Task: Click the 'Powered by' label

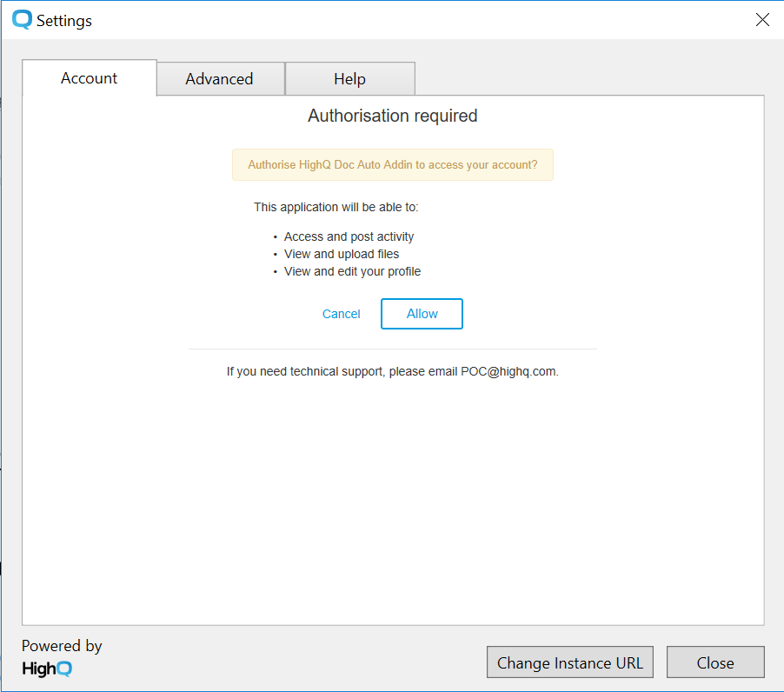Action: [x=62, y=646]
